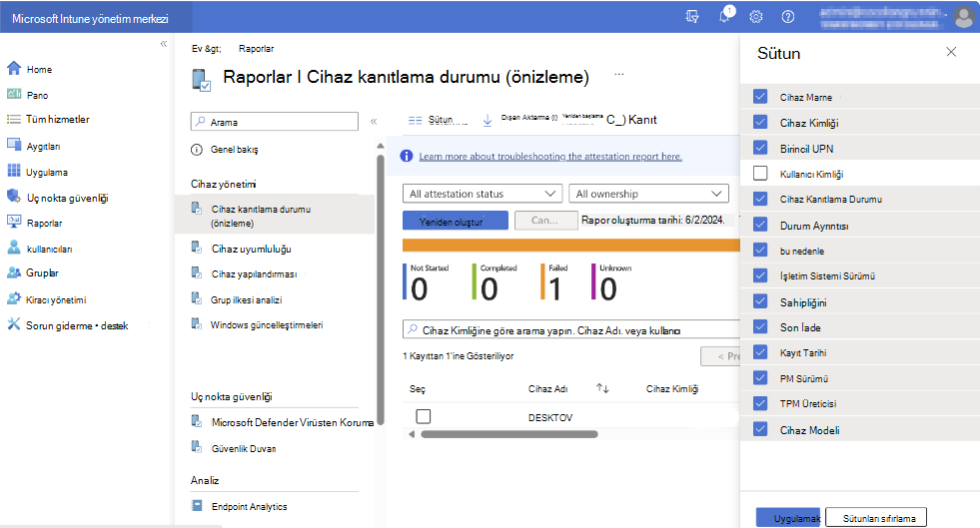
Task: Click the orange report status bar
Action: click(x=570, y=246)
